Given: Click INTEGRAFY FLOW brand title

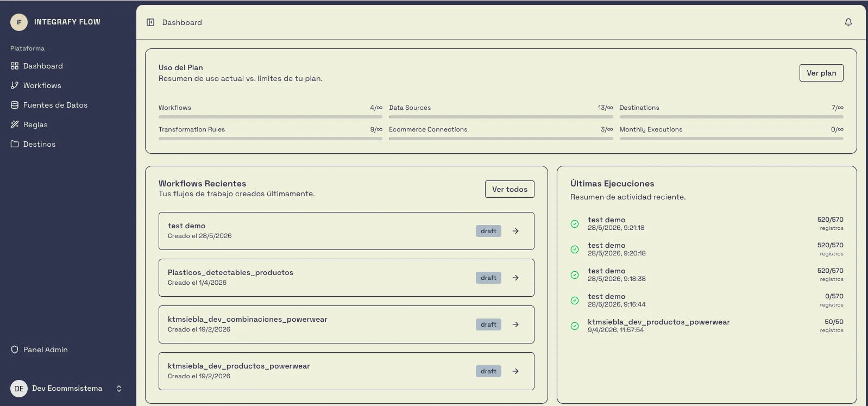Looking at the screenshot, I should (x=67, y=22).
